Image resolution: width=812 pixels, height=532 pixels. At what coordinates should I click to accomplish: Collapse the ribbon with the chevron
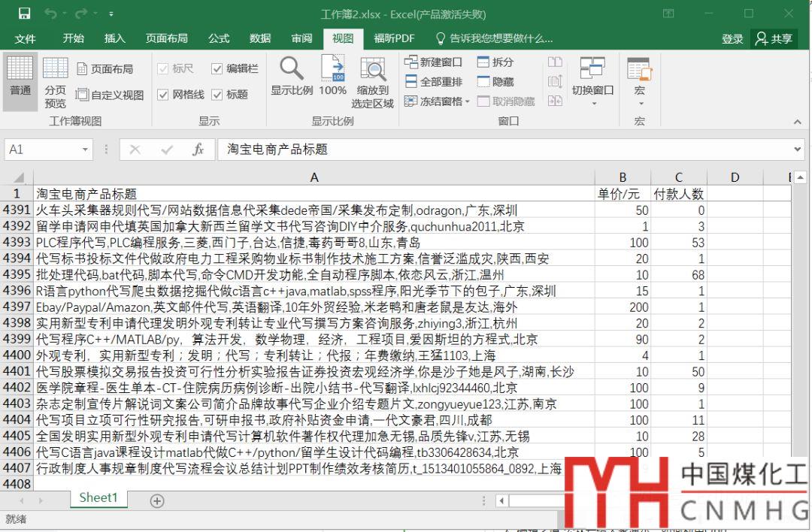798,122
